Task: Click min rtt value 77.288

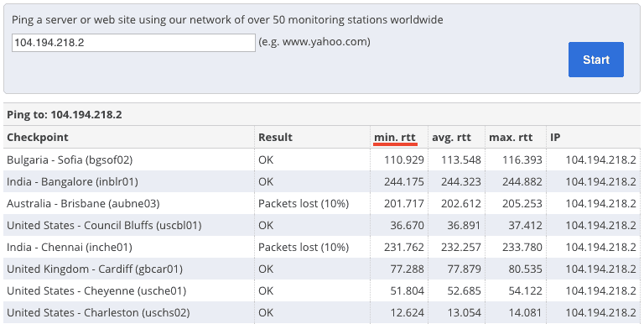Action: (x=407, y=269)
